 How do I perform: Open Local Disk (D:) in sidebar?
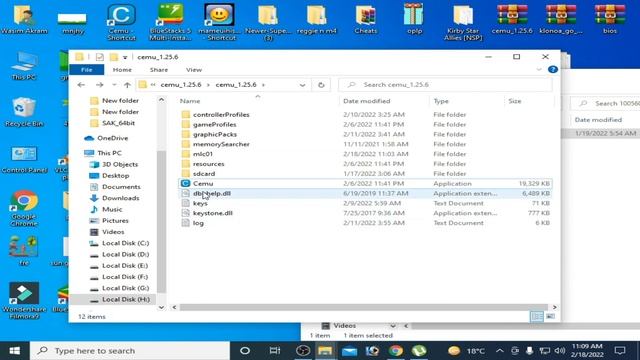(x=125, y=254)
